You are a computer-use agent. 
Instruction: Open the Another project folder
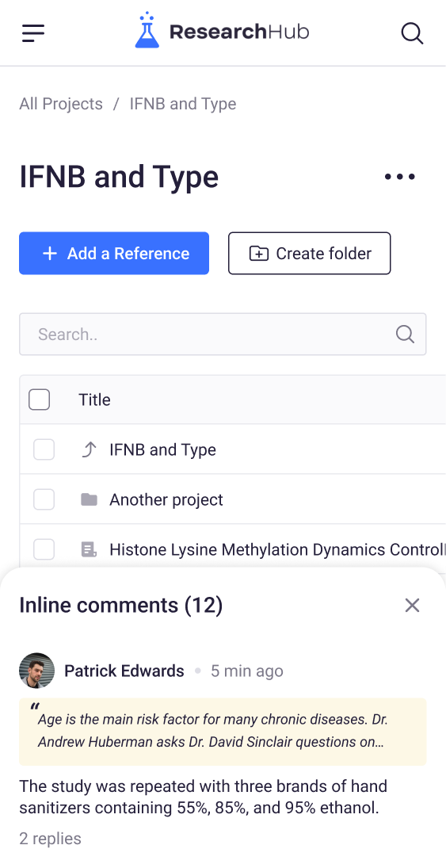tap(166, 500)
